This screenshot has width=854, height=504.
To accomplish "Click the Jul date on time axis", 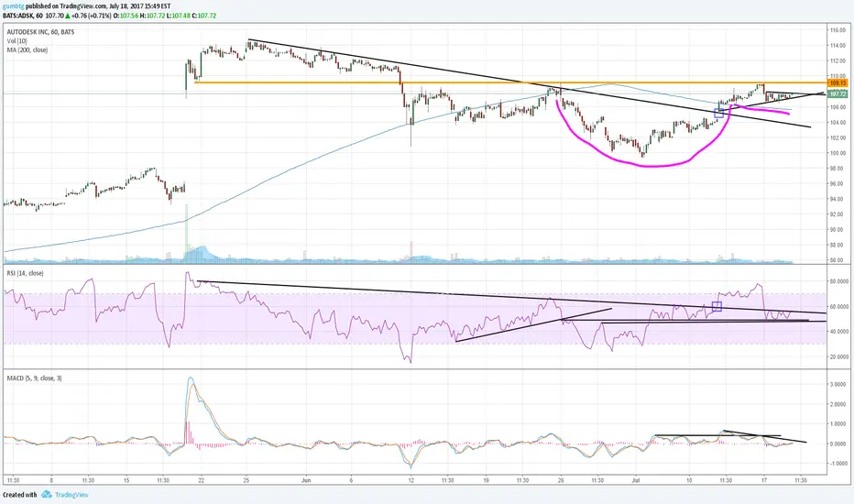I will [x=636, y=480].
